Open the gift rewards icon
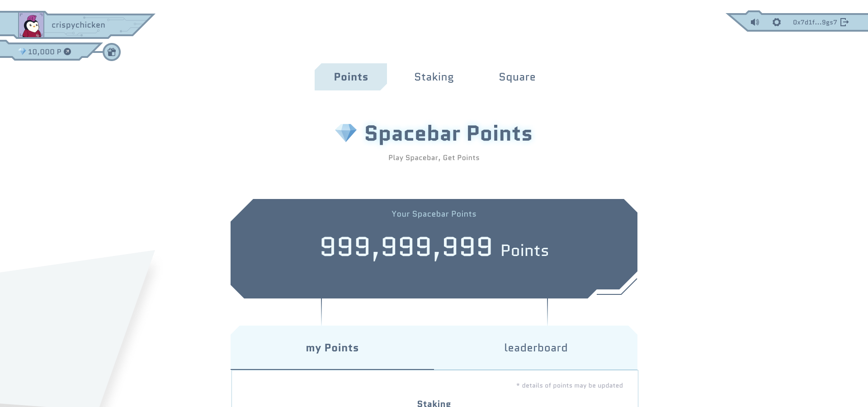868x407 pixels. click(x=112, y=52)
